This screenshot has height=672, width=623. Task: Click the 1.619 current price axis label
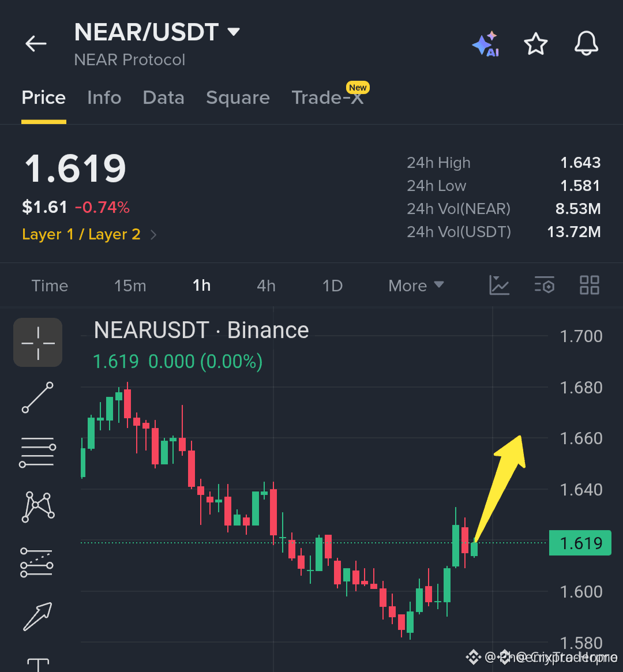tap(580, 543)
